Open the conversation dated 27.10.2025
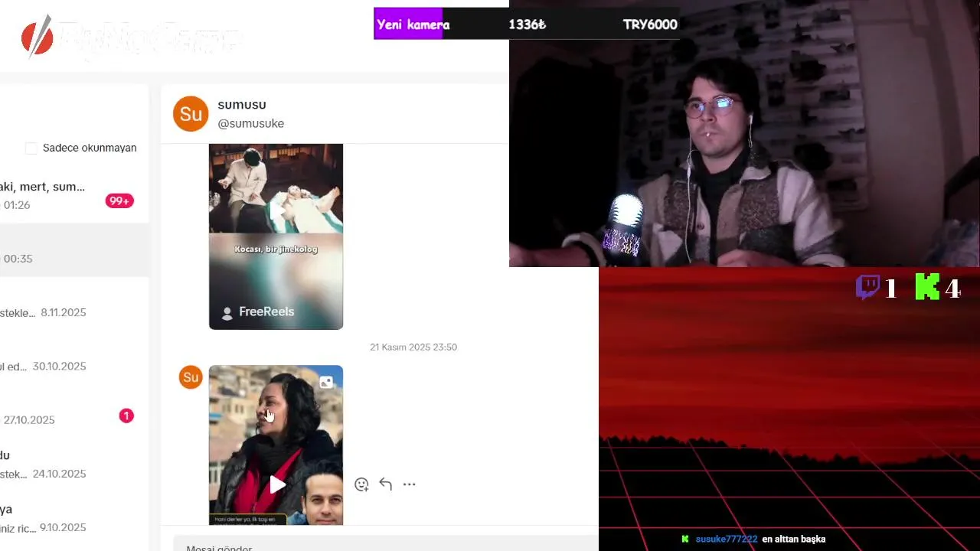980x551 pixels. [x=74, y=412]
